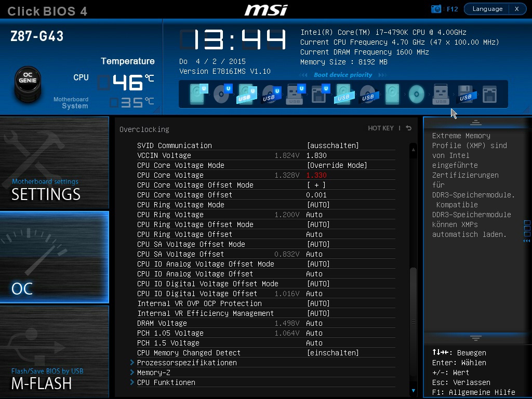Select the UEFI USB key boot icon
This screenshot has width=532, height=399.
[x=296, y=94]
